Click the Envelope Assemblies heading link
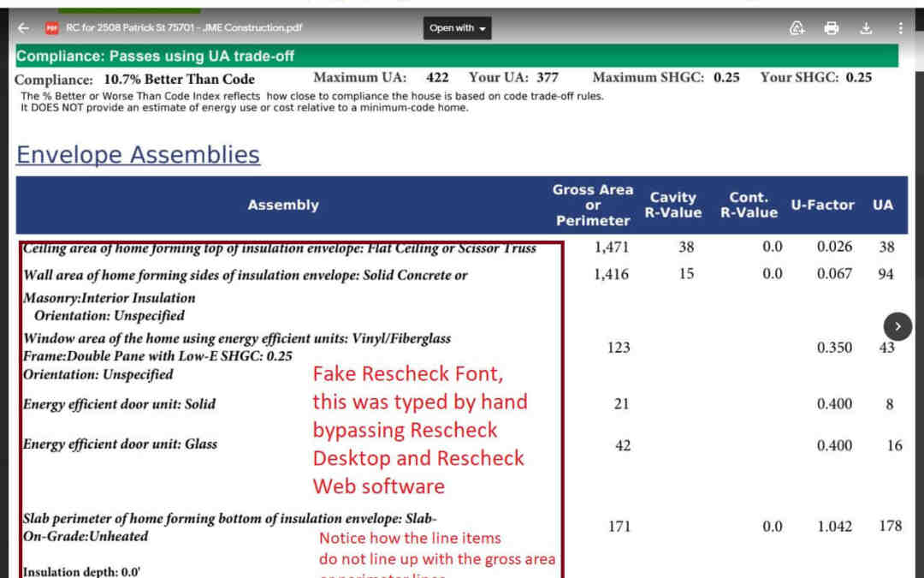Viewport: 924px width, 578px height. 138,155
